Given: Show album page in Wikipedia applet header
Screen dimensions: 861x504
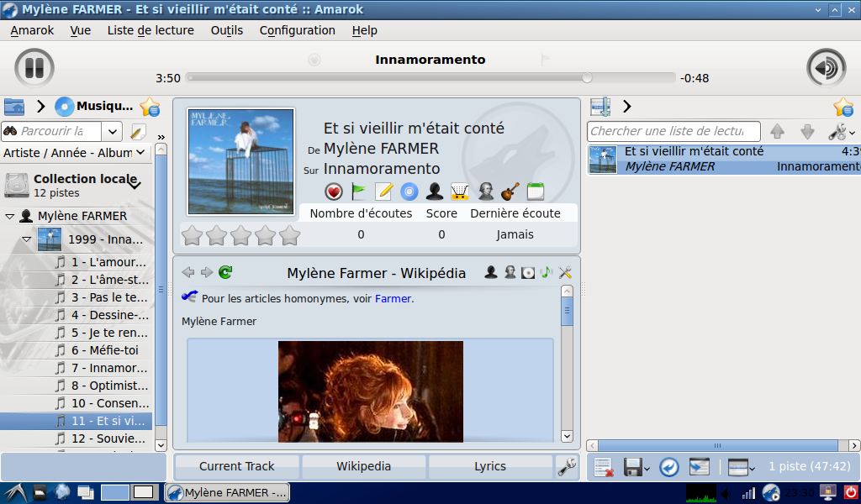Looking at the screenshot, I should [528, 272].
